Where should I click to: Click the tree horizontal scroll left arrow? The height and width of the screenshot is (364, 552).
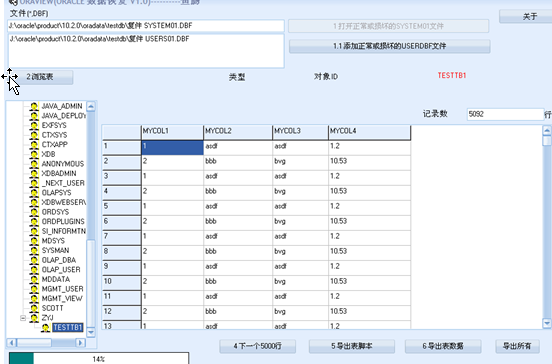point(12,342)
